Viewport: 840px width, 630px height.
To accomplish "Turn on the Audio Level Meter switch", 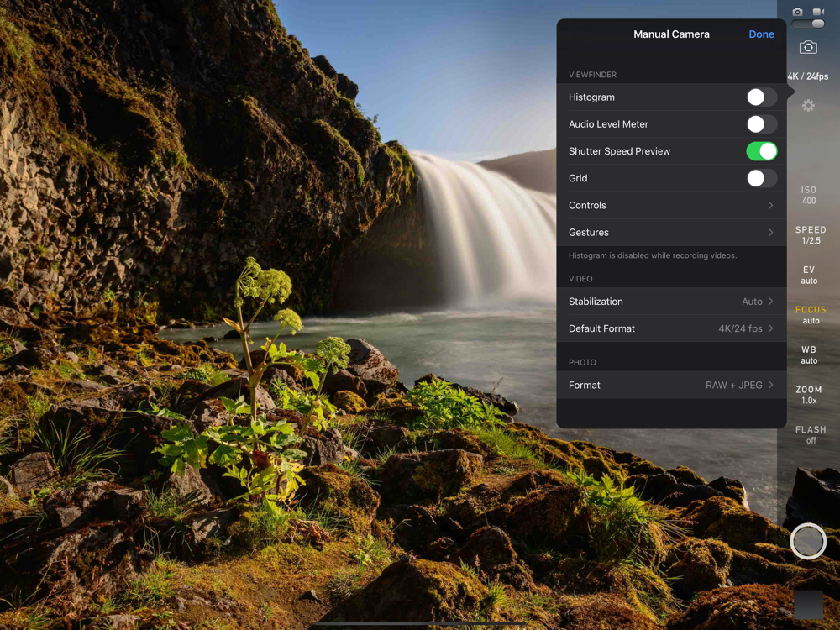I will pyautogui.click(x=761, y=124).
